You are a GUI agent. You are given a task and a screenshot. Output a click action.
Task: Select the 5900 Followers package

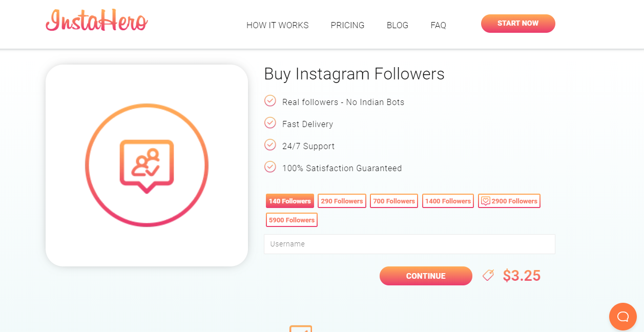(292, 219)
